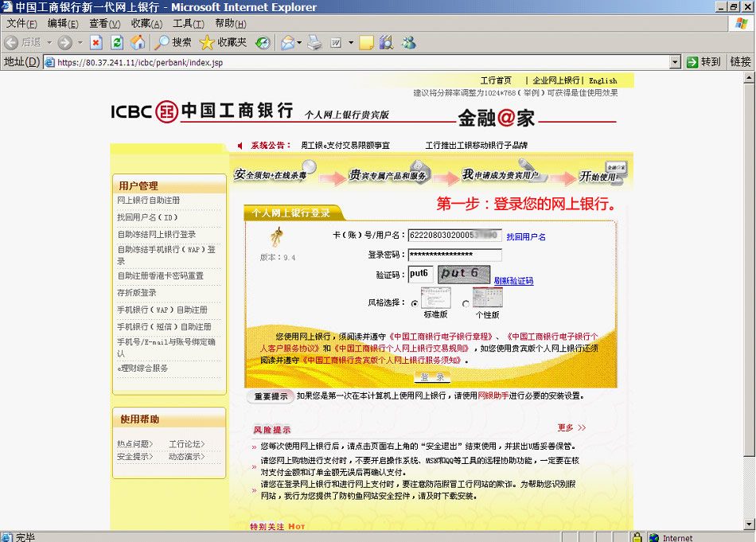This screenshot has width=756, height=542.
Task: Click 网上银行自助注册 in sidebar
Action: (149, 200)
